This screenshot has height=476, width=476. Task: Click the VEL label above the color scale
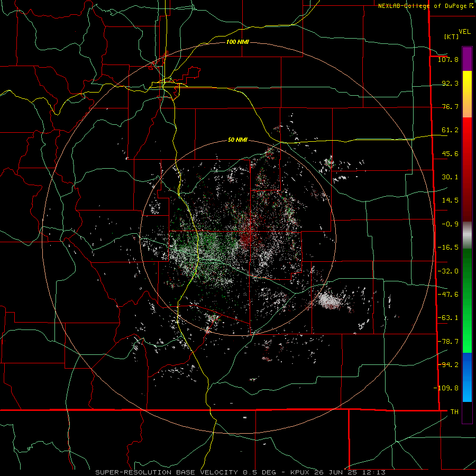464,32
